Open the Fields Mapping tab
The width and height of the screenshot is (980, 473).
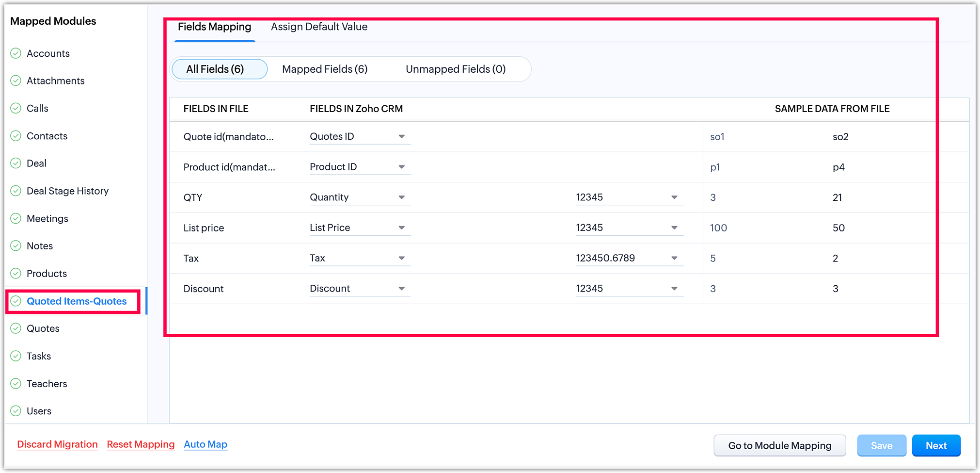tap(214, 27)
